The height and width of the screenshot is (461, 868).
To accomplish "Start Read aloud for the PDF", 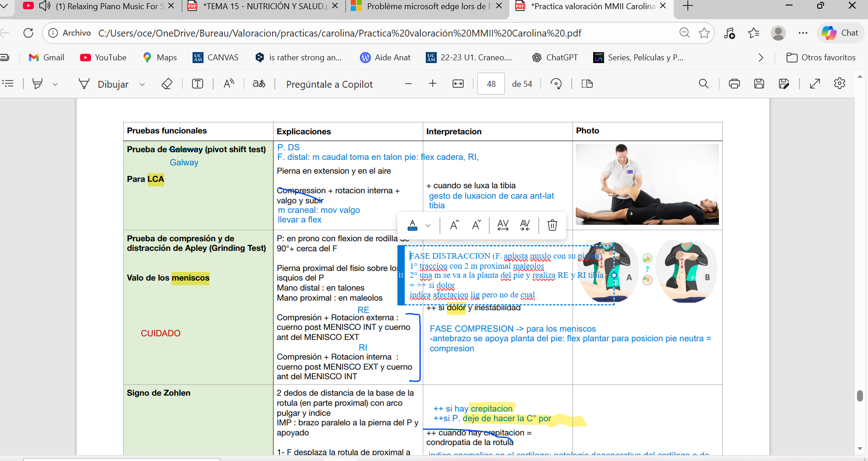I will click(229, 84).
